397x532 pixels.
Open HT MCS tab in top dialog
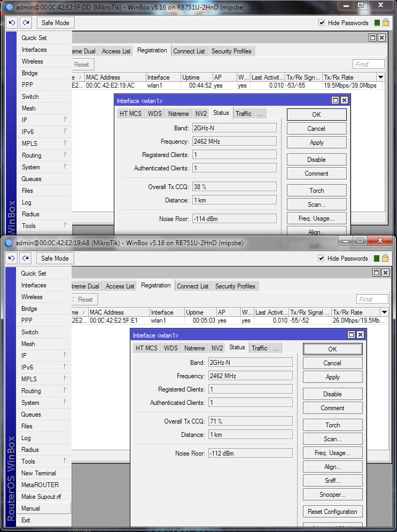click(130, 114)
